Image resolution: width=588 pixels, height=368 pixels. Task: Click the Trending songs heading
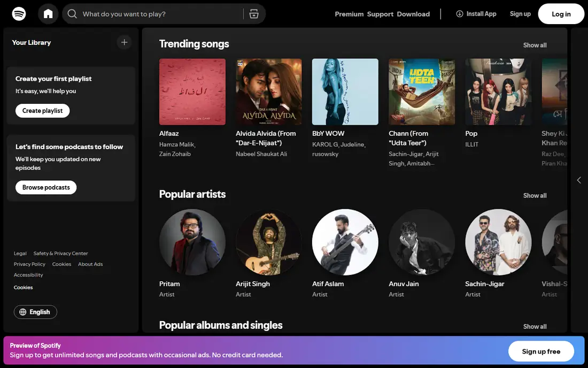point(194,44)
